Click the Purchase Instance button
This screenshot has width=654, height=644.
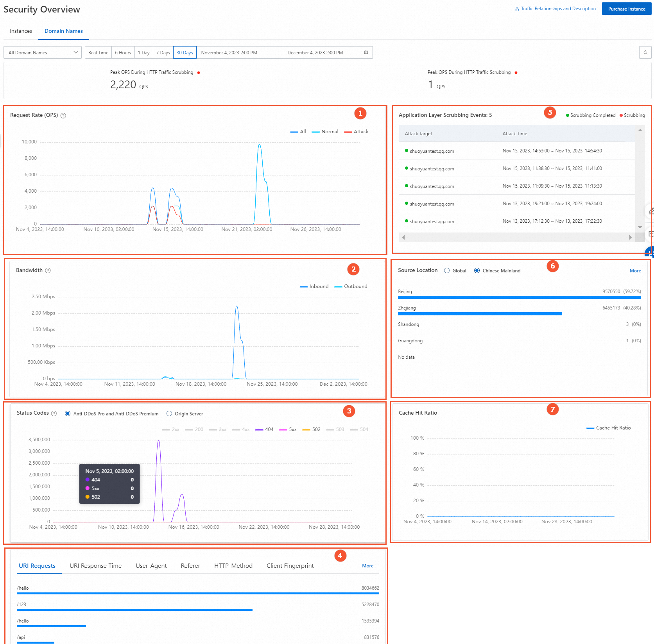click(x=627, y=9)
